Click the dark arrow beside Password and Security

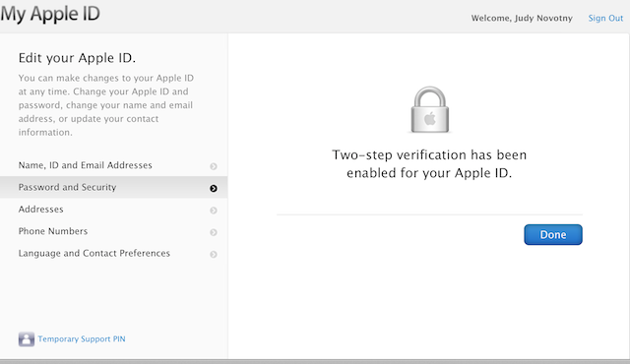pos(214,188)
